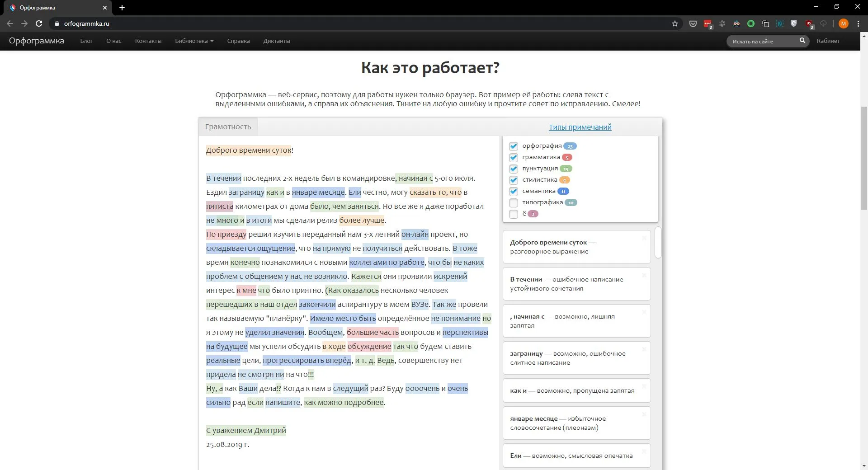Open the Диктанты menu item
Viewport: 868px width, 470px height.
tap(277, 41)
